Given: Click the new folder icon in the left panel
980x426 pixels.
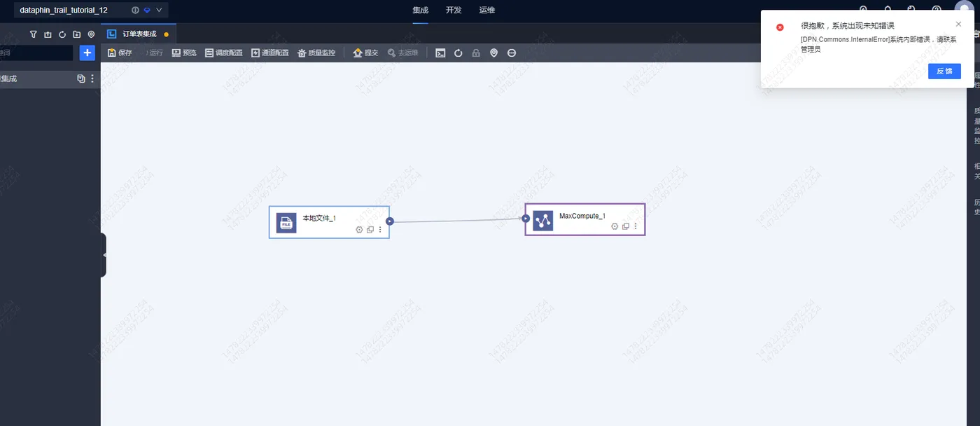Looking at the screenshot, I should pos(77,34).
